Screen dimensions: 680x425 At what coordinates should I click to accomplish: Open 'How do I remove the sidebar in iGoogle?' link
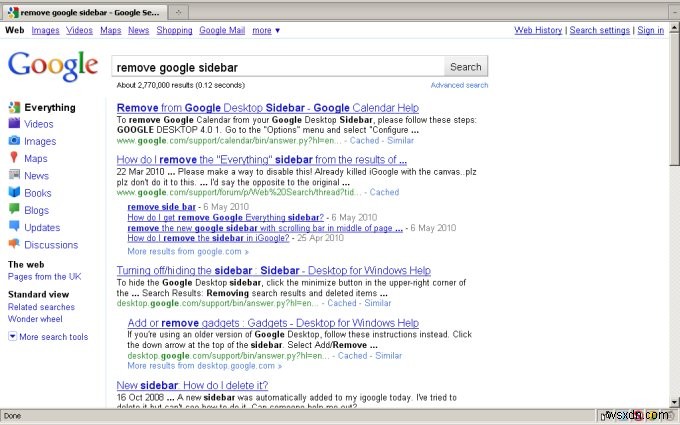(x=208, y=238)
